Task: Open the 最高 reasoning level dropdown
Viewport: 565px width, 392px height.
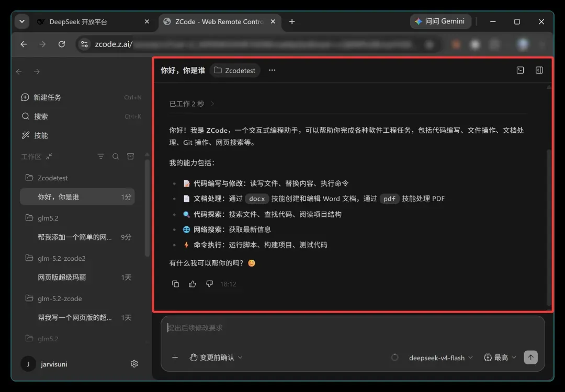Action: (500, 358)
